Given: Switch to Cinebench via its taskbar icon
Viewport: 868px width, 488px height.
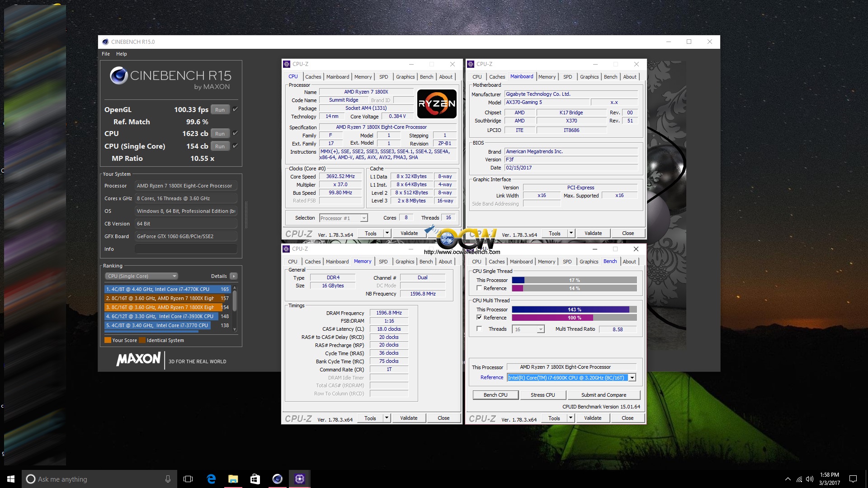Looking at the screenshot, I should tap(277, 479).
